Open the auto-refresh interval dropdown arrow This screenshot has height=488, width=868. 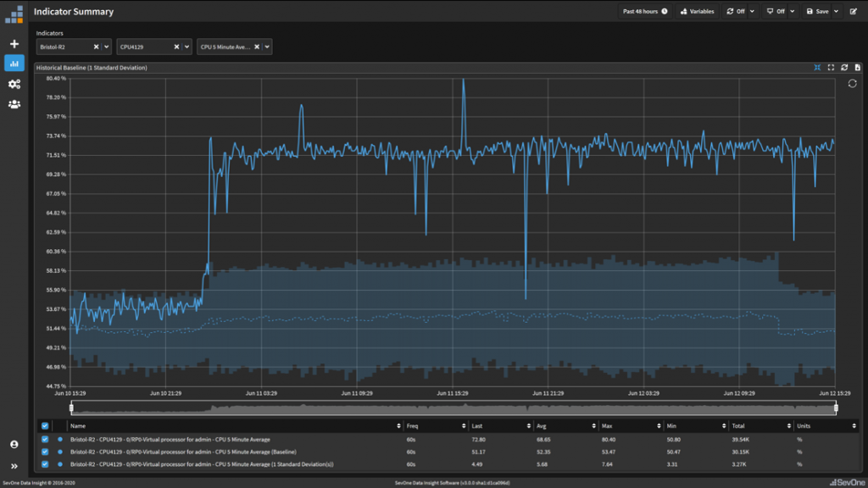753,11
